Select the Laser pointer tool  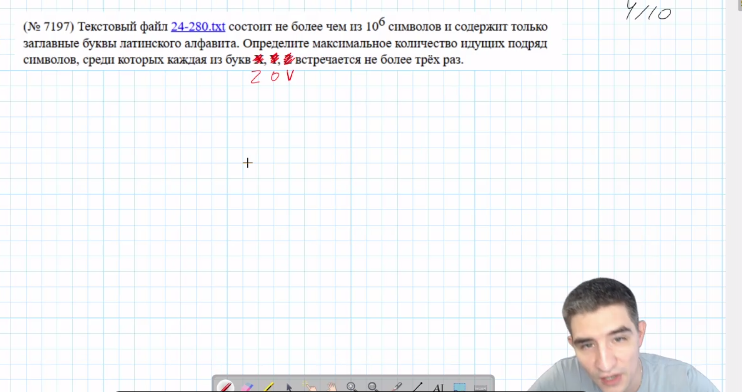(397, 387)
